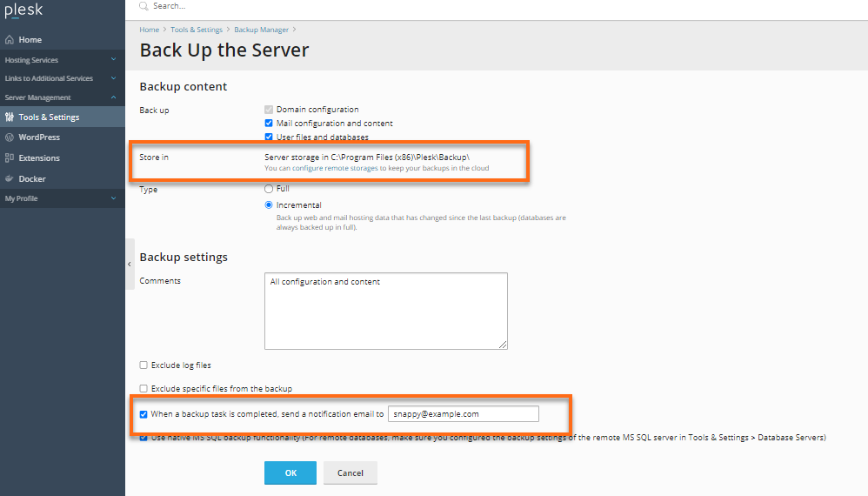Image resolution: width=868 pixels, height=496 pixels.
Task: Open Extensions in the sidebar
Action: (62, 158)
